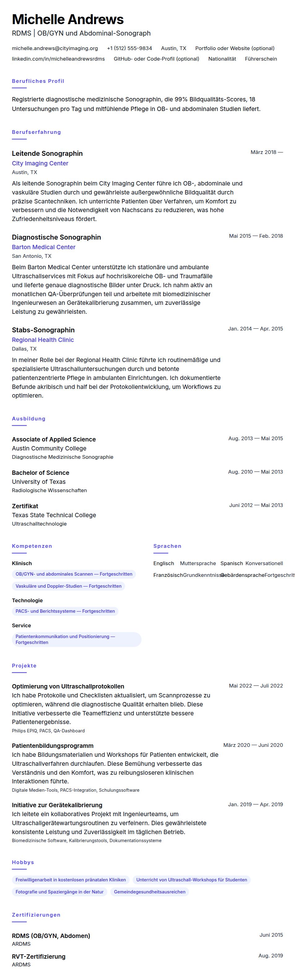Click Philips EPIQ, PACS, QA-Dashboard text

48,731
